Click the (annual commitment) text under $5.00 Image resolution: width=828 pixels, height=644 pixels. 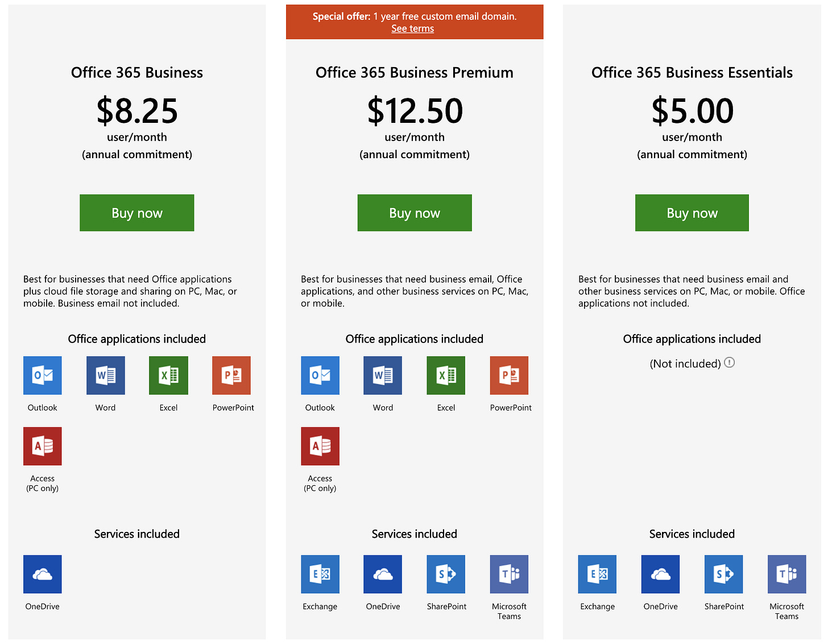coord(692,155)
